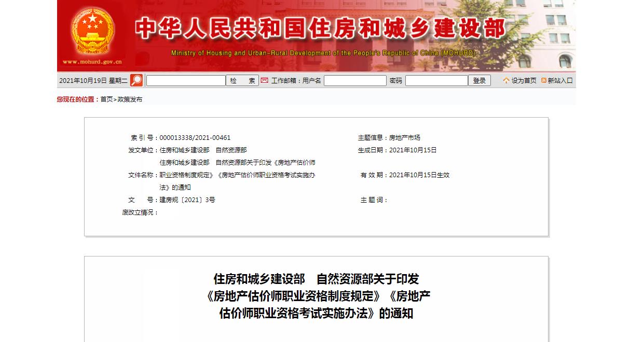
Task: Click the magnifier search icon
Action: (136, 80)
